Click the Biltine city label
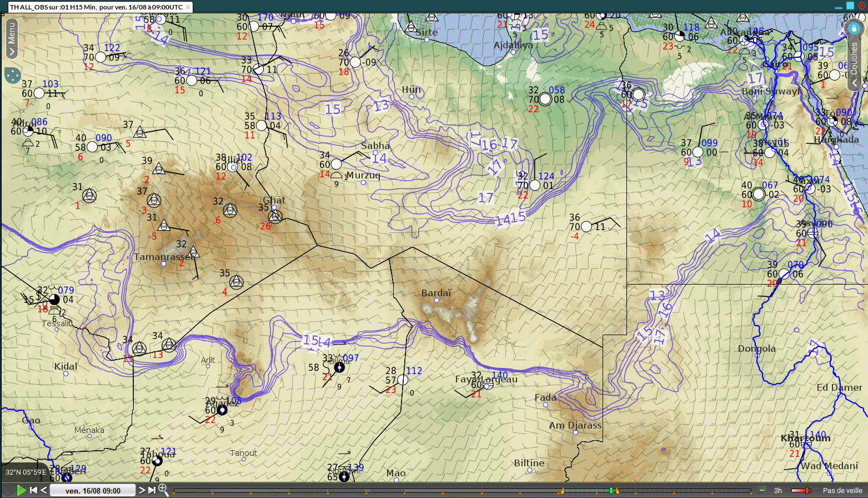 tap(529, 463)
